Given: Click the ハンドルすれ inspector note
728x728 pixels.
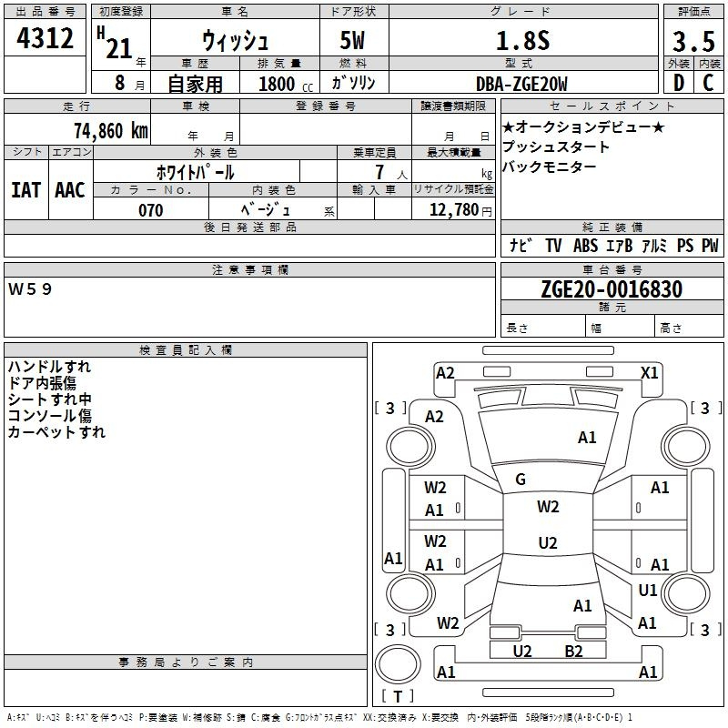Looking at the screenshot, I should (x=49, y=367).
